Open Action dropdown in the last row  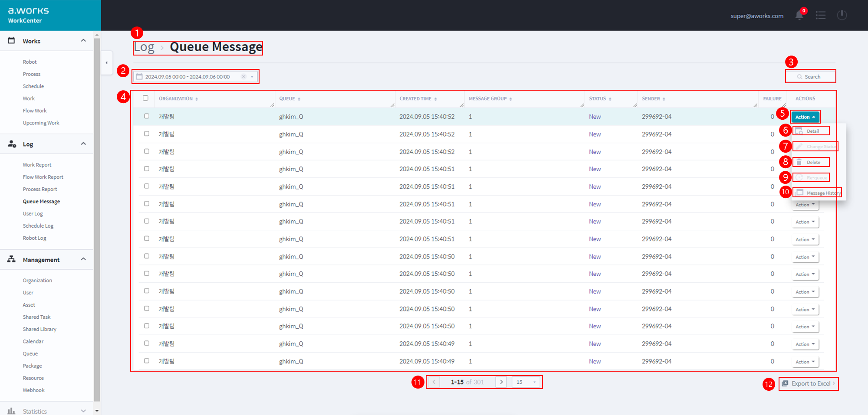805,362
